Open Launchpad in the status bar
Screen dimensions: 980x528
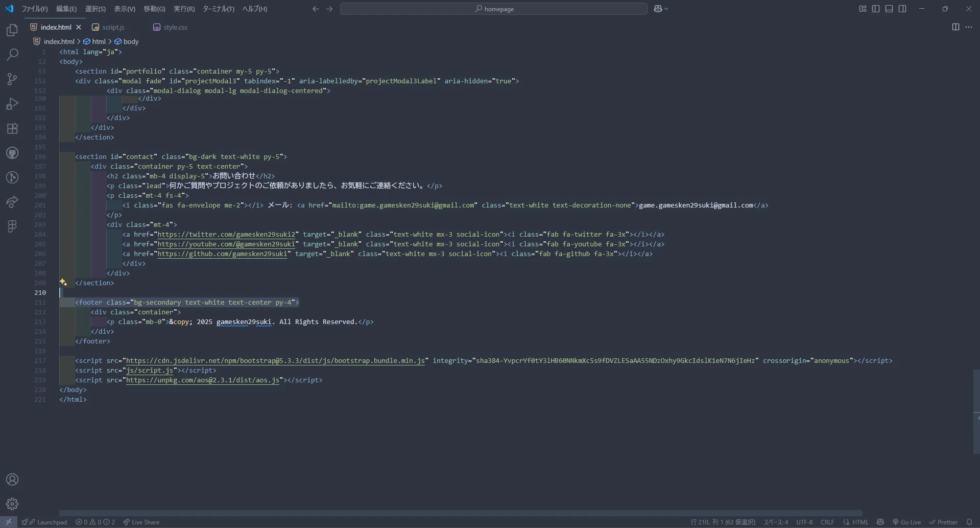point(44,522)
